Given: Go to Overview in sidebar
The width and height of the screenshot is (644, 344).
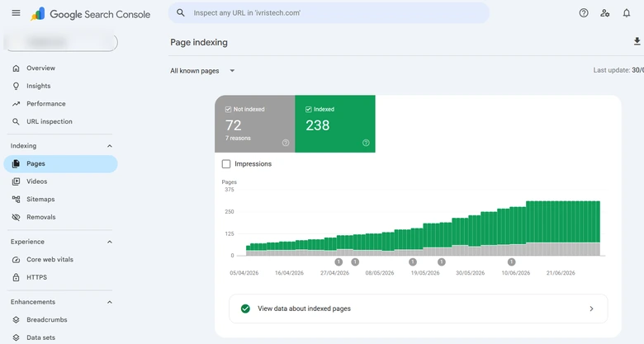Looking at the screenshot, I should coord(61,68).
